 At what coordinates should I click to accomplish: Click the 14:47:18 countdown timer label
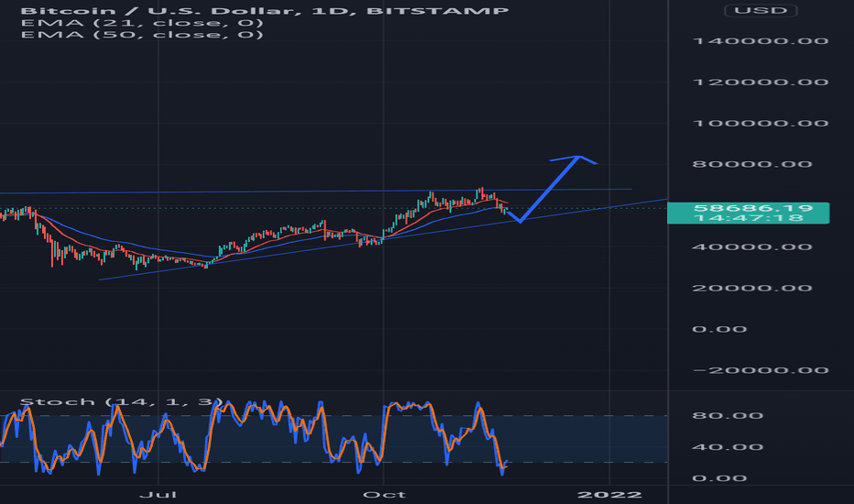point(749,218)
